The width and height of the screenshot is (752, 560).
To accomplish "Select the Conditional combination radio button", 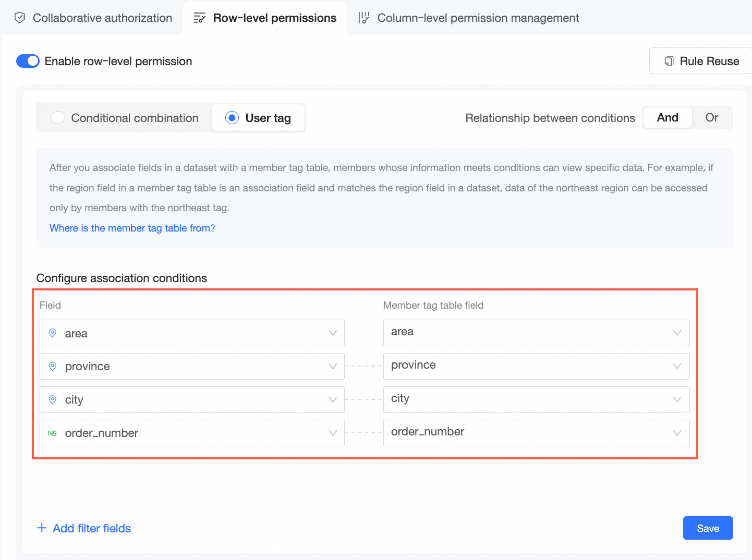I will pyautogui.click(x=58, y=118).
